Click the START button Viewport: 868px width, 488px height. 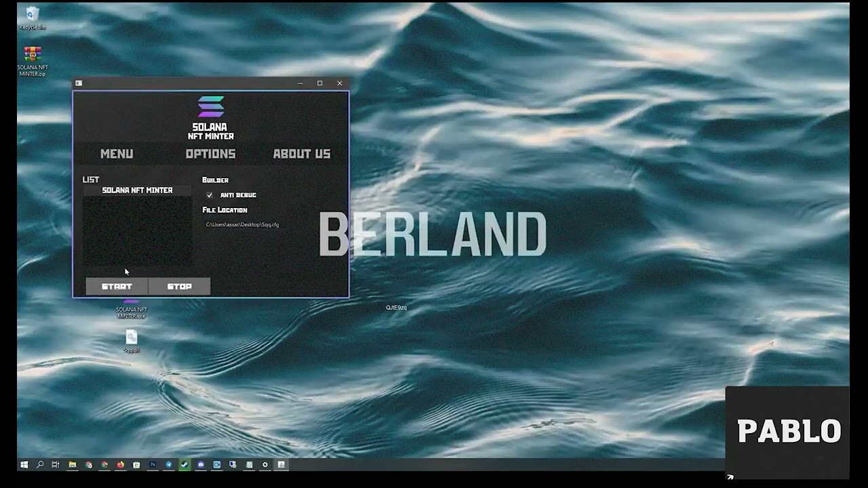tap(117, 287)
